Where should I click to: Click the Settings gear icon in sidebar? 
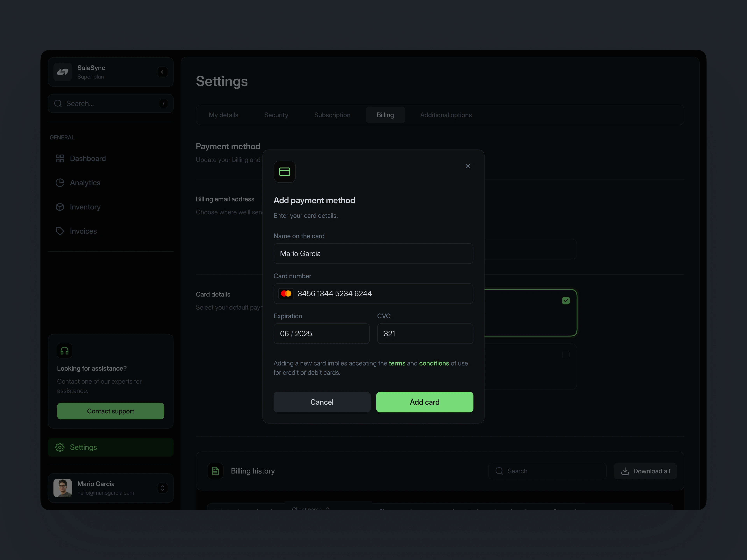pyautogui.click(x=60, y=447)
